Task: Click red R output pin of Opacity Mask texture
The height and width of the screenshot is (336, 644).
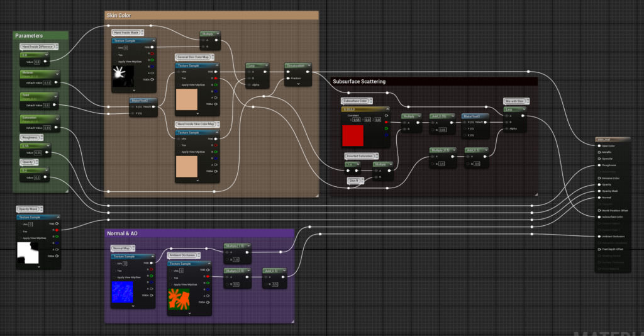Action: click(58, 230)
